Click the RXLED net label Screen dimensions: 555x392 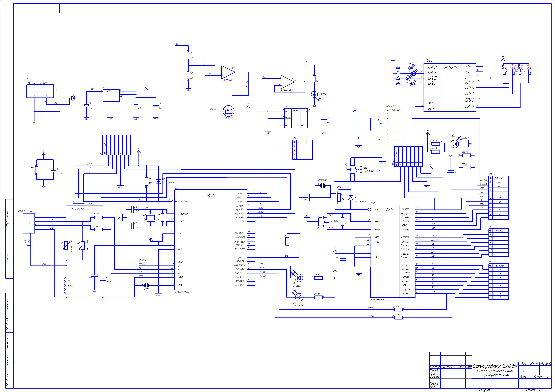click(x=262, y=268)
